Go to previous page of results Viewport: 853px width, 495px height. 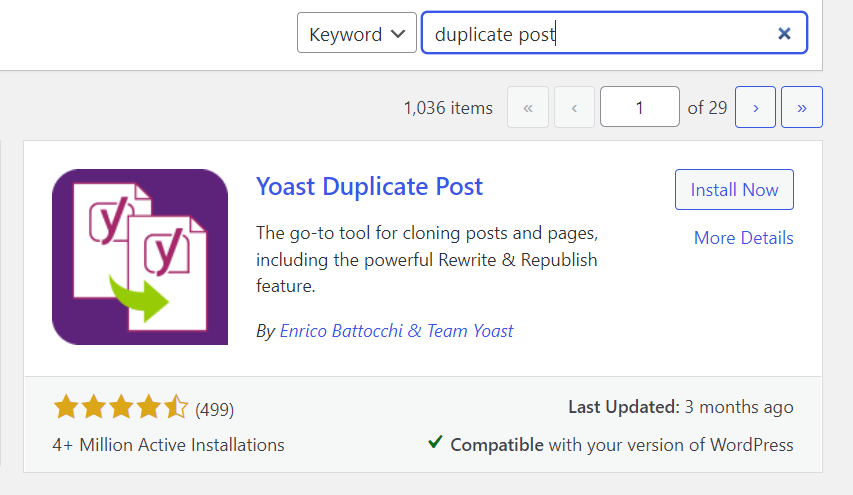[574, 107]
